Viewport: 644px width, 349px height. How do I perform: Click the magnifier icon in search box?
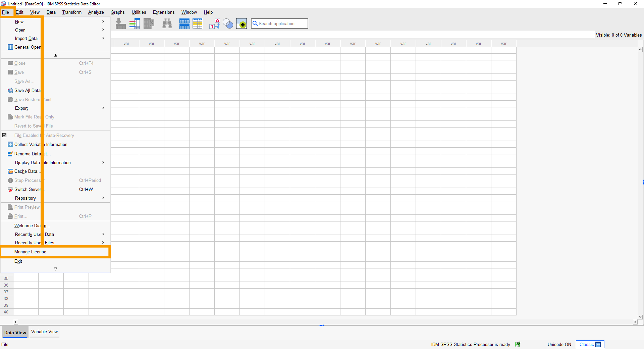pyautogui.click(x=255, y=23)
